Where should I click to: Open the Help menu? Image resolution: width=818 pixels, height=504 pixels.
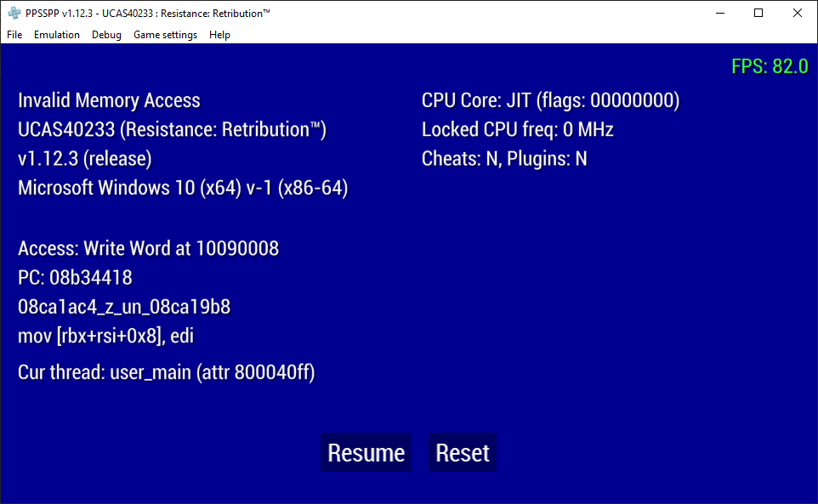(x=219, y=34)
